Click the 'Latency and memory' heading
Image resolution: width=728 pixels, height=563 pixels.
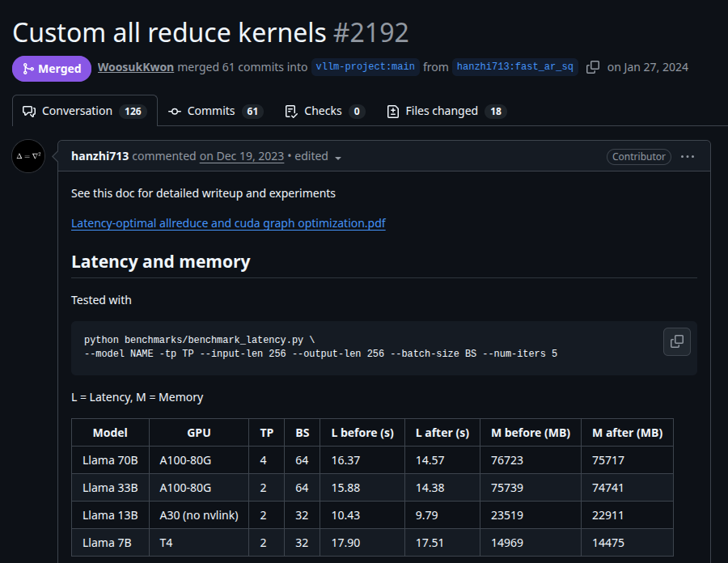click(161, 262)
